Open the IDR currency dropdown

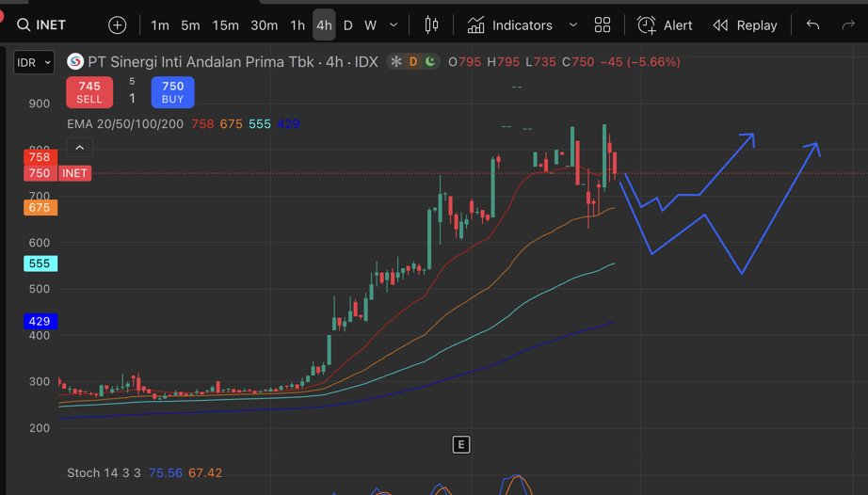[34, 62]
